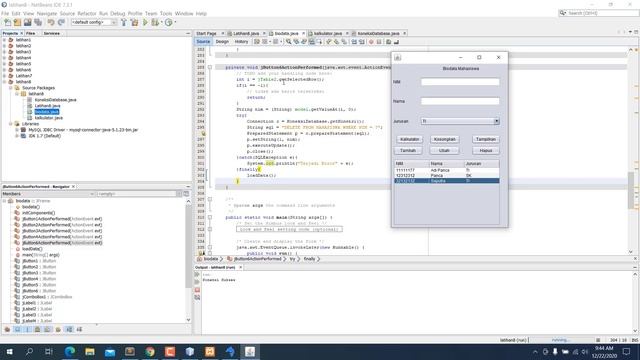Image resolution: width=640 pixels, height=360 pixels.
Task: Click the Save All toolbar icon
Action: click(38, 22)
